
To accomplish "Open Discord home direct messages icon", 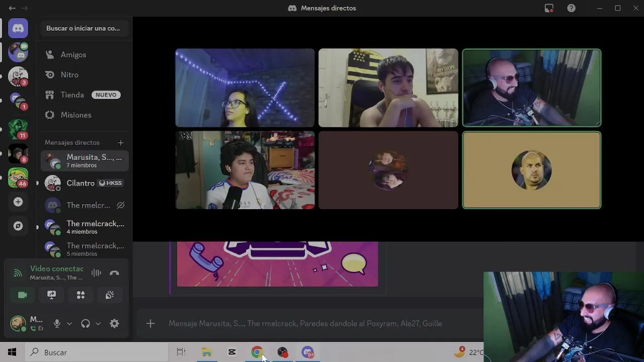I will [18, 28].
